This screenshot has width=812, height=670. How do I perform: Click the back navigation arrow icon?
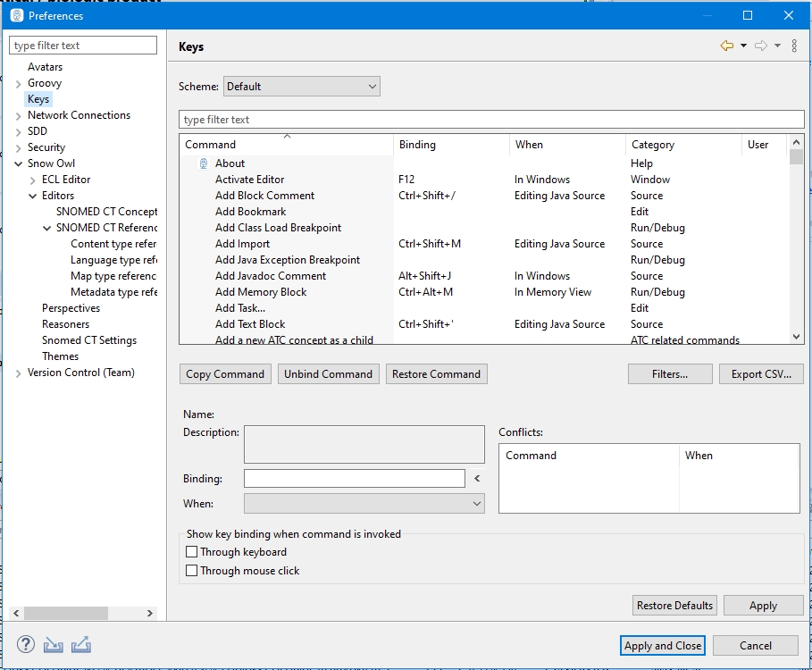[x=727, y=46]
